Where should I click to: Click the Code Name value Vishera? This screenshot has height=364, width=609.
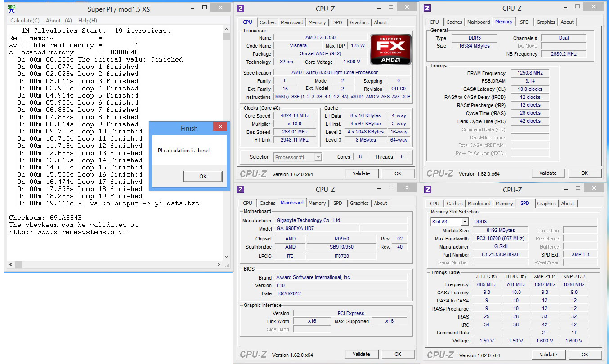(298, 45)
